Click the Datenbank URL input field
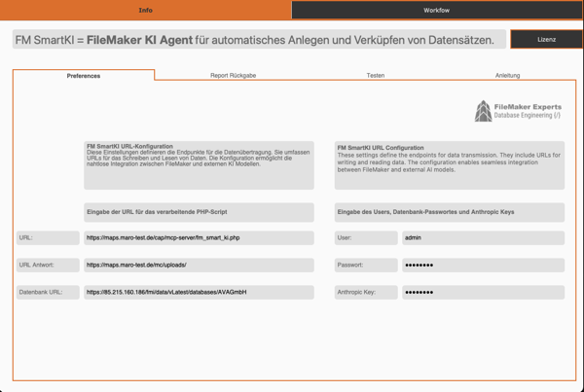The image size is (584, 392). (199, 292)
